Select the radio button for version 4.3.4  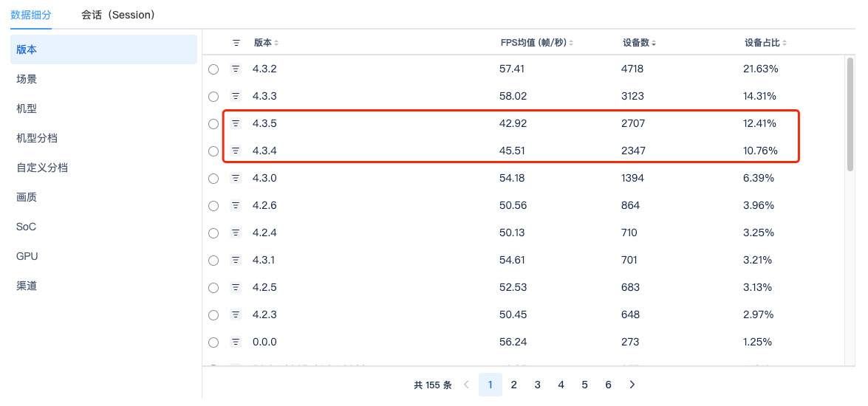[x=213, y=151]
